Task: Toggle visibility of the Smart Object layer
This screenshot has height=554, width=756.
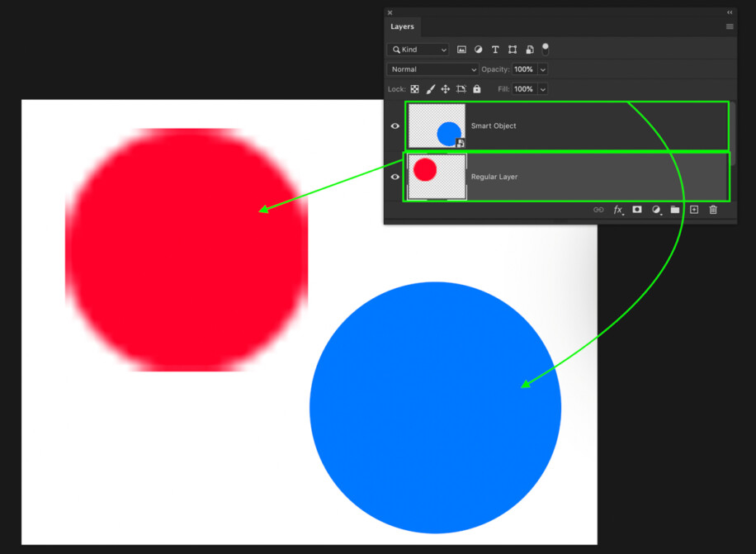Action: (395, 125)
